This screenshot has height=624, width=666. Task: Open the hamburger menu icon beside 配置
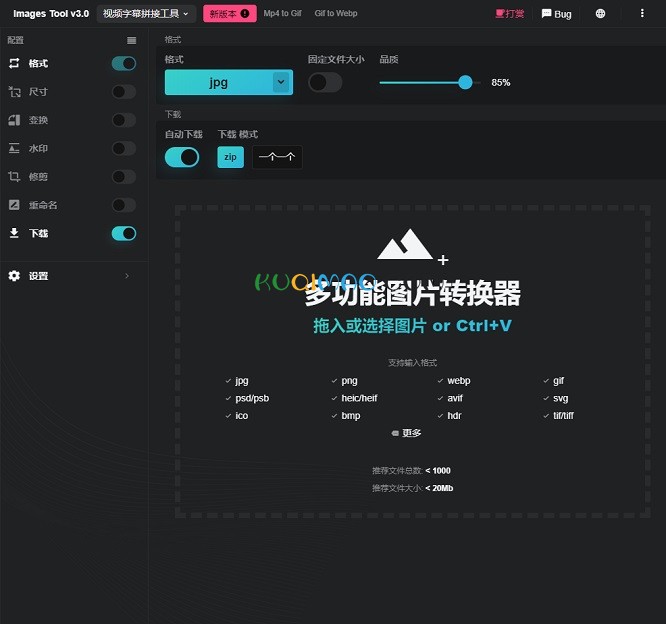pyautogui.click(x=132, y=40)
